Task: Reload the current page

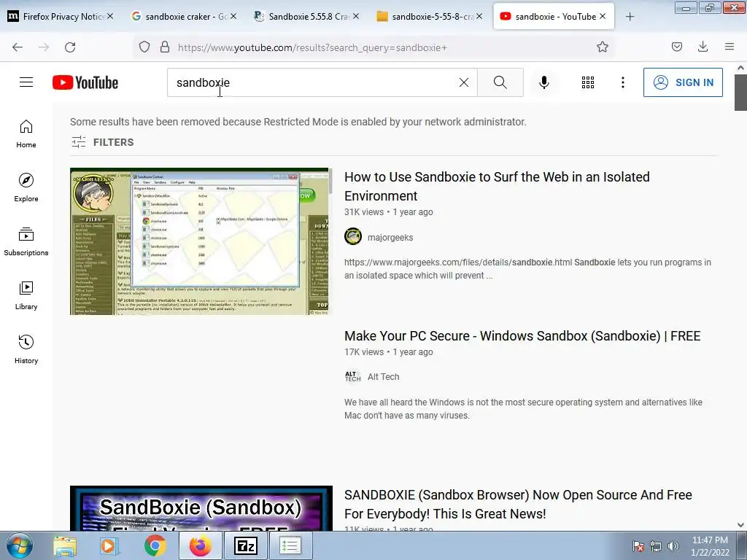Action: [x=70, y=47]
